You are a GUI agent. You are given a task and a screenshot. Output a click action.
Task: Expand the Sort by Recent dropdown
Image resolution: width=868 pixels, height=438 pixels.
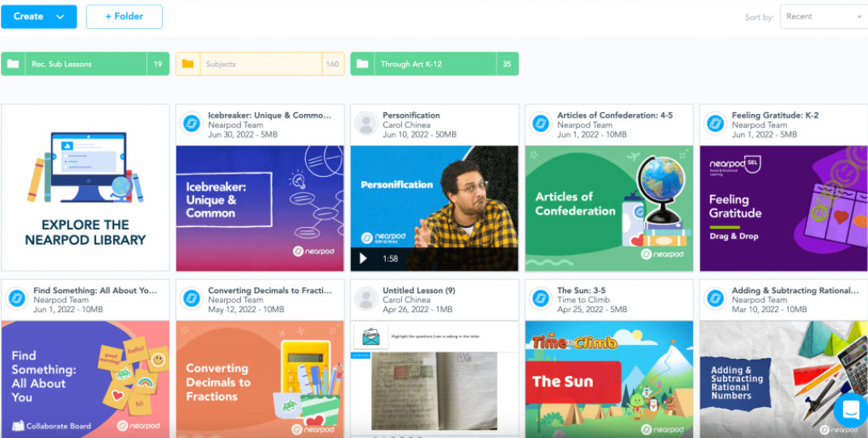[823, 16]
